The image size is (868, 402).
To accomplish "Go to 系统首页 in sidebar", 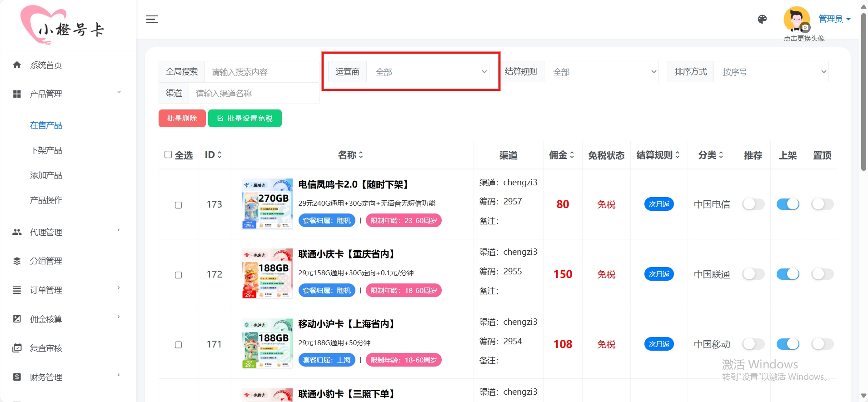I will coord(46,65).
